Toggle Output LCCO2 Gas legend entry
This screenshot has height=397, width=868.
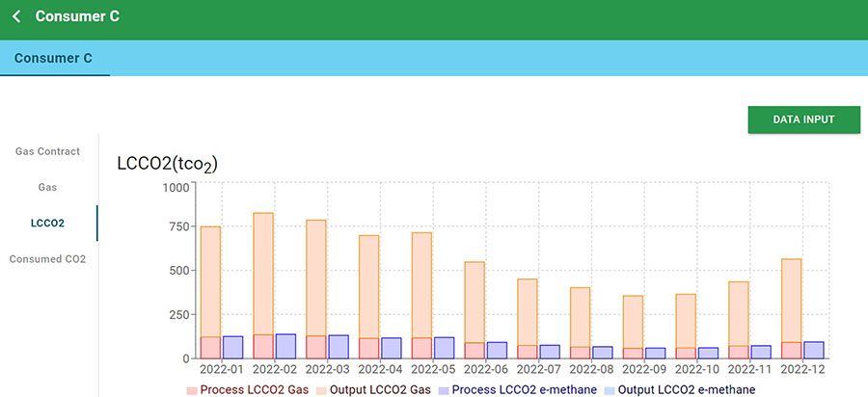[374, 390]
